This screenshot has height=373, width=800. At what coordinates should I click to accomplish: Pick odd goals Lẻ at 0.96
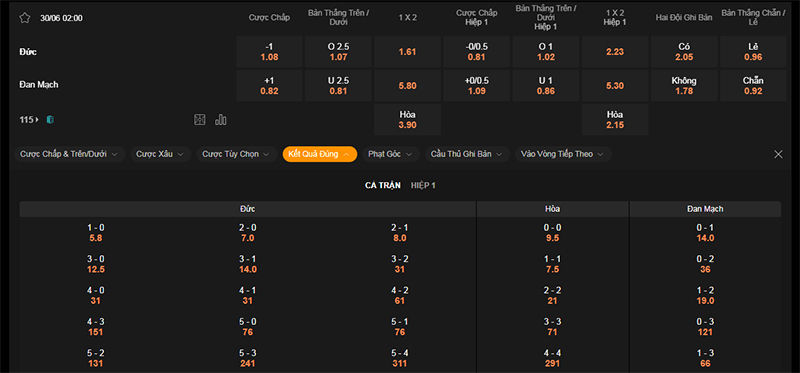coord(753,52)
